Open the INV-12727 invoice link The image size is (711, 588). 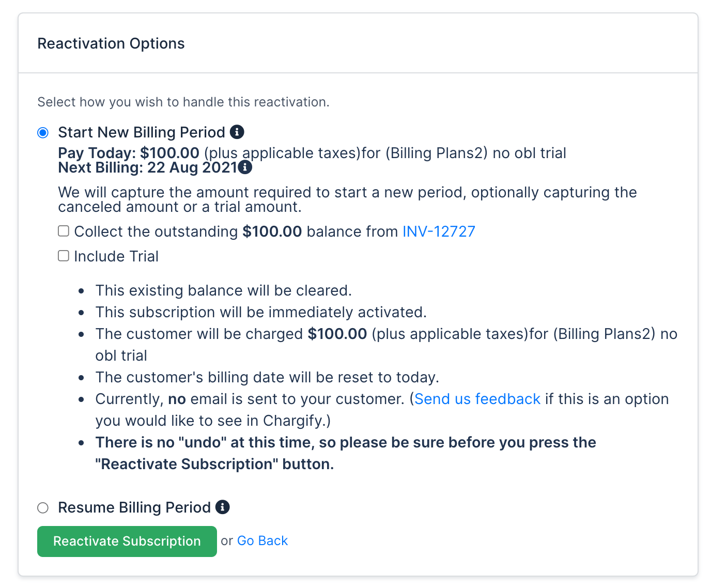click(x=439, y=231)
